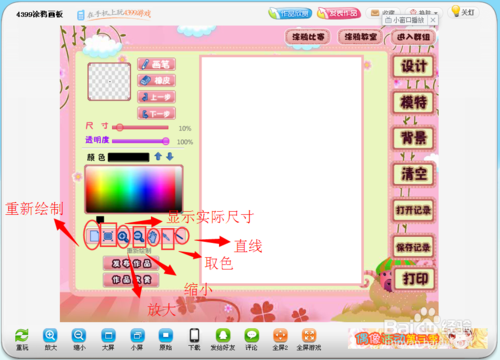
Task: Switch to 大屏 large screen
Action: (x=108, y=335)
